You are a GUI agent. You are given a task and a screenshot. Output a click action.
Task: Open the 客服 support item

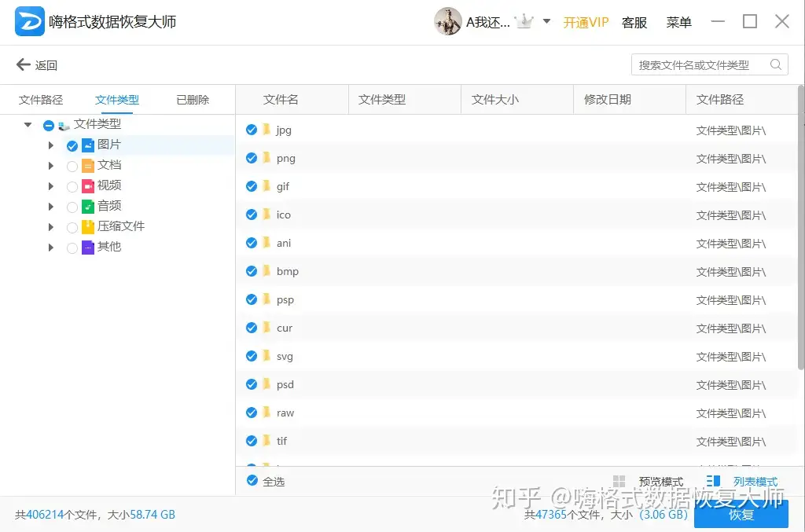coord(634,22)
